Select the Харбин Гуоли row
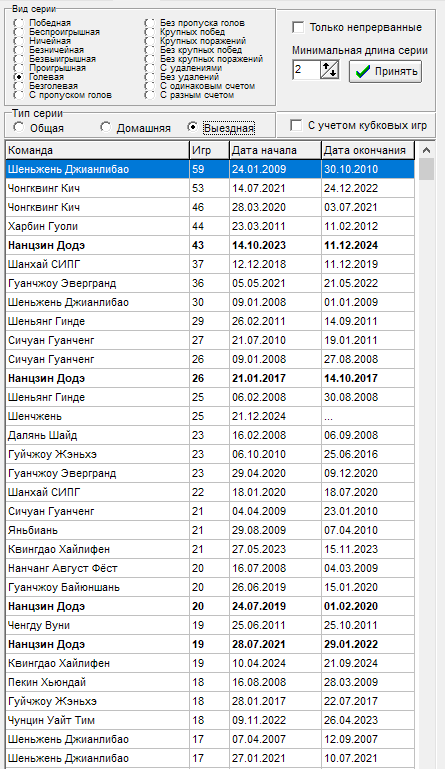 (210, 226)
